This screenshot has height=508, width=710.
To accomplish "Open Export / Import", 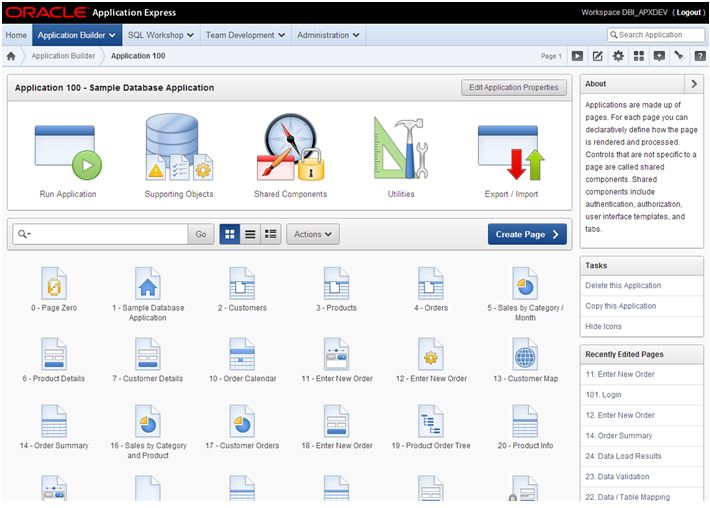I will tap(510, 152).
